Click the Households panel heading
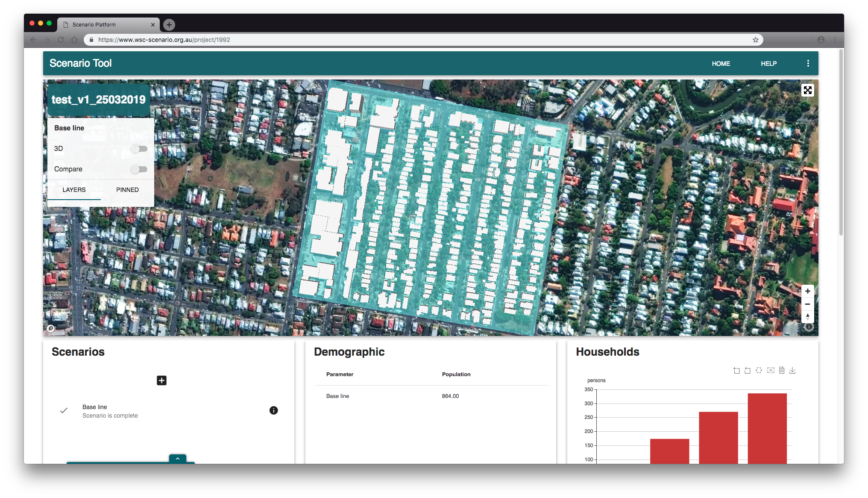Viewport: 868px width, 498px height. 607,352
